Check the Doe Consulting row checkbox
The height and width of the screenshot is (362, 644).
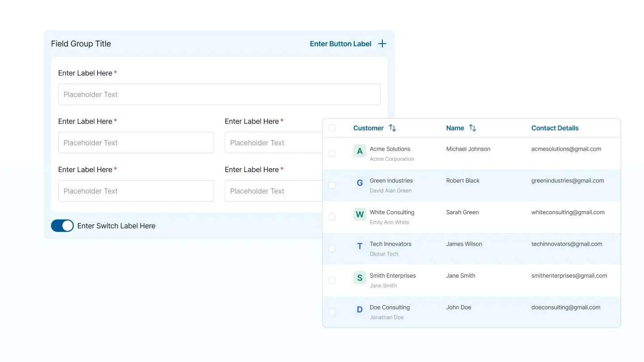coord(332,312)
